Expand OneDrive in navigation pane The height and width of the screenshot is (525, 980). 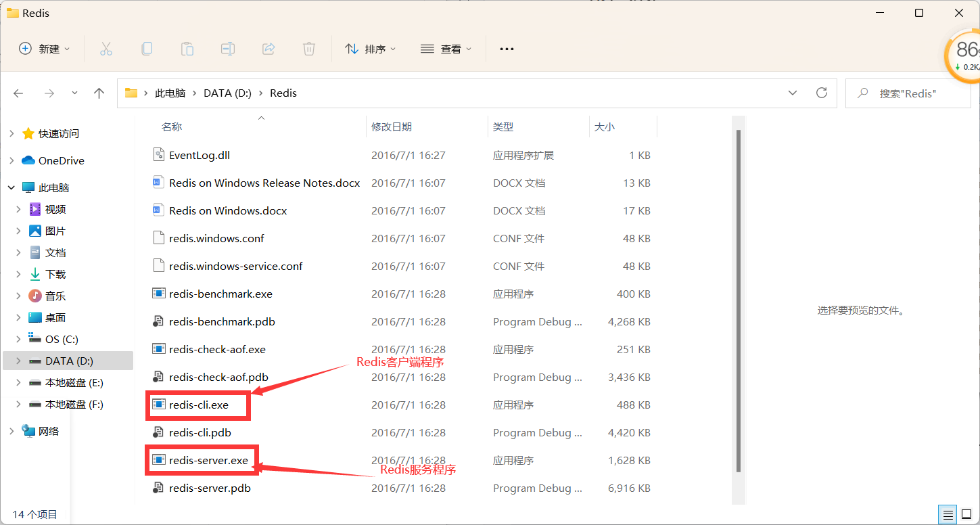11,161
